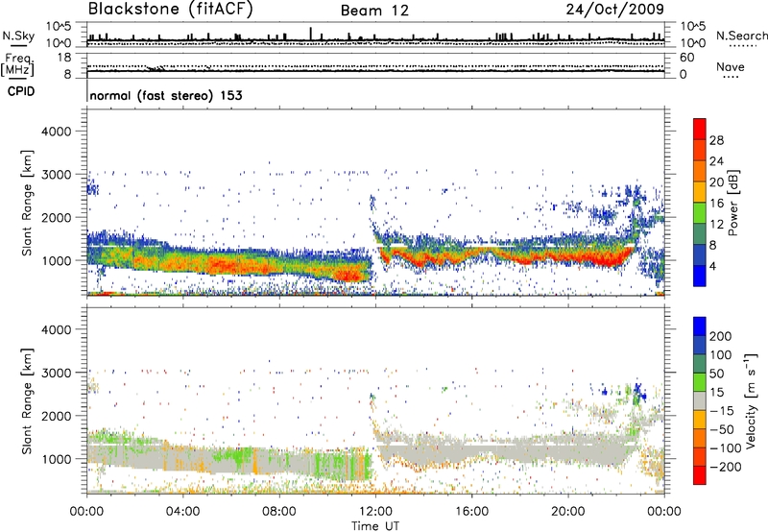This screenshot has width=768, height=532.
Task: Click the -15 label on Velocity colorbar
Action: tap(721, 411)
